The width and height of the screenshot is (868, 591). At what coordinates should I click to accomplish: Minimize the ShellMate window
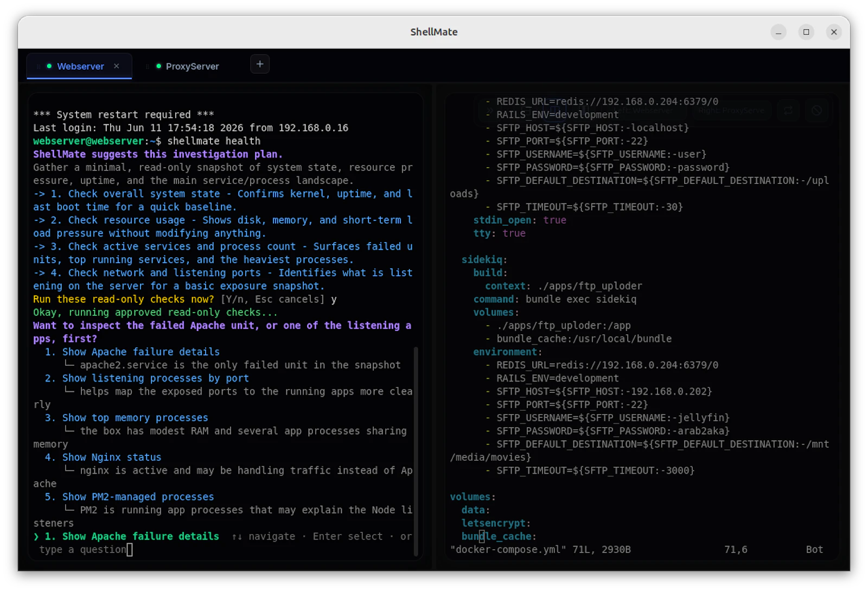(778, 32)
